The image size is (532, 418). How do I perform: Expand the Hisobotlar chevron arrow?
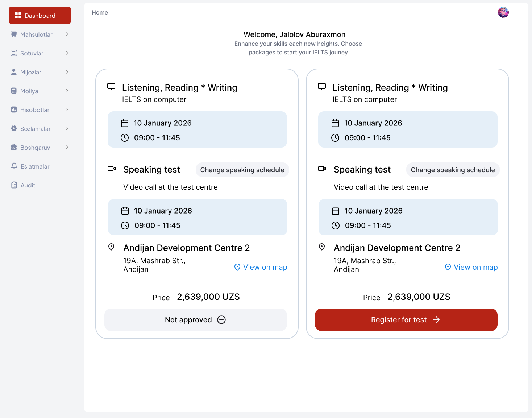67,110
